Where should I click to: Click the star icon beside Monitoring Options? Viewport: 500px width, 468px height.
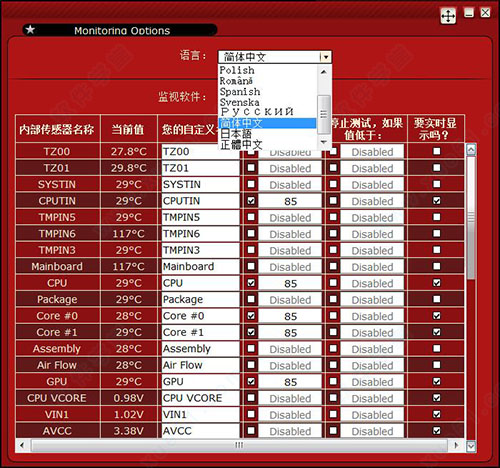coord(30,30)
